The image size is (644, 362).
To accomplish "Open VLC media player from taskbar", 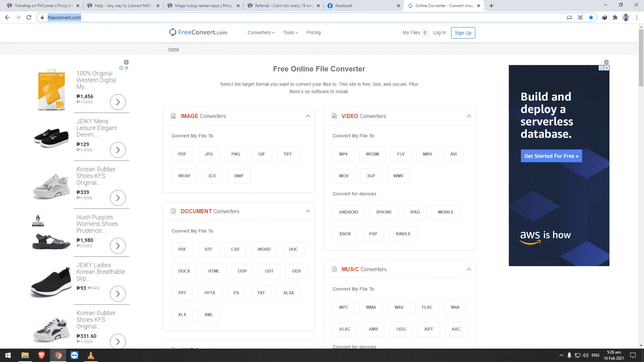I will [91, 355].
